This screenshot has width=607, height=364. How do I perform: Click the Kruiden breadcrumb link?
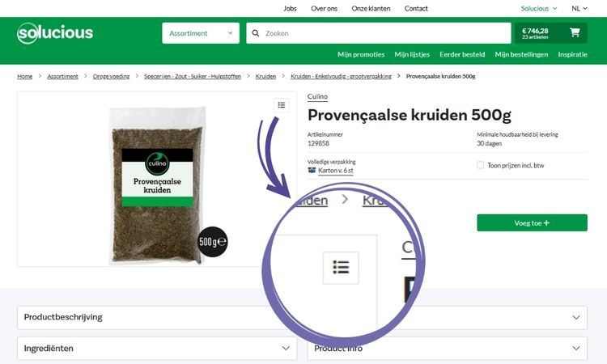[x=265, y=76]
